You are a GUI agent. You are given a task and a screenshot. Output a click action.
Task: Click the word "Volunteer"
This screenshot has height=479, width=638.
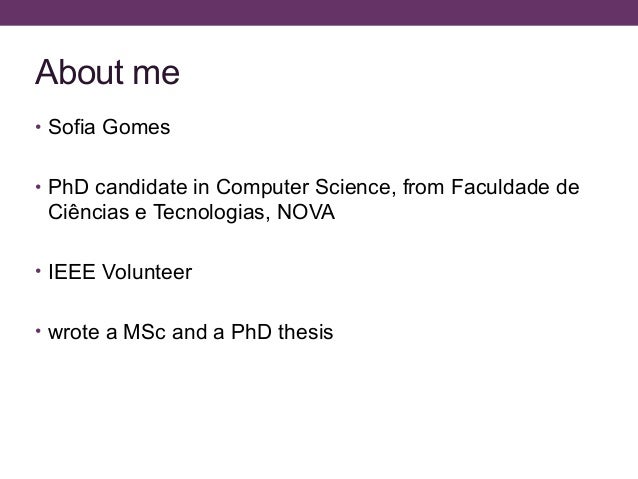pos(147,272)
